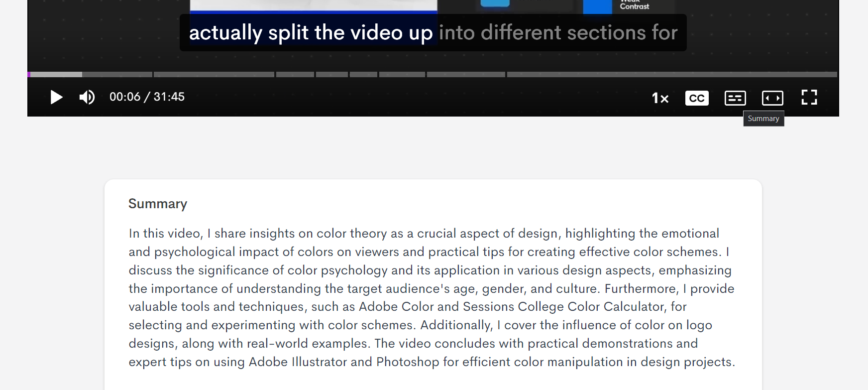
Task: Jump to the last, longest chapter segment
Action: [672, 75]
